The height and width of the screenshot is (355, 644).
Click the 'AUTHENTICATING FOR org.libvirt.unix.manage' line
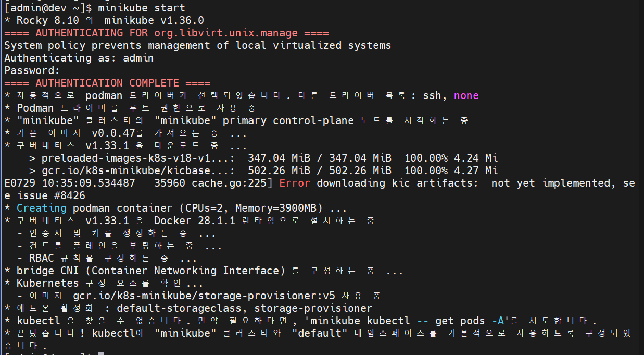point(167,33)
